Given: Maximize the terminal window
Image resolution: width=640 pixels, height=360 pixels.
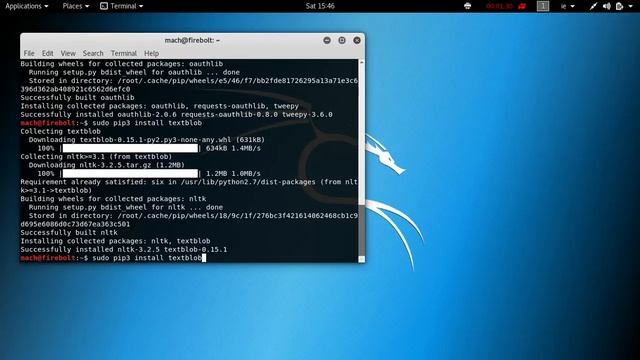Looking at the screenshot, I should pos(342,40).
